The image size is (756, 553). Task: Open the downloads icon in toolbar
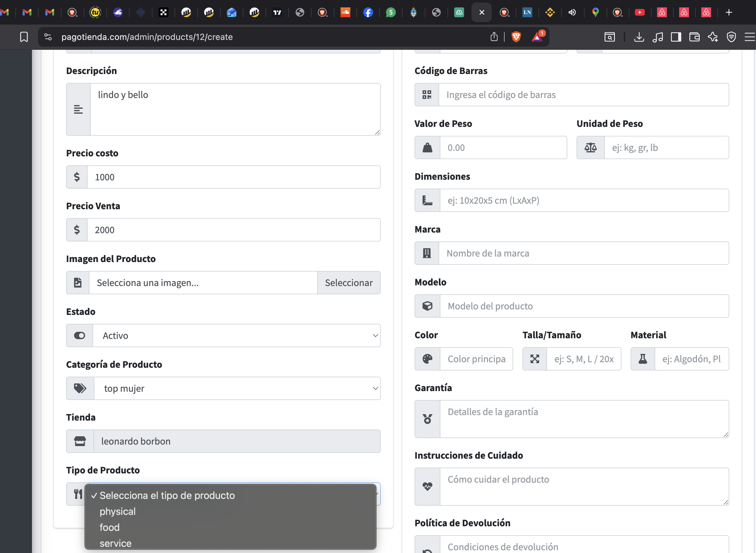coord(639,37)
